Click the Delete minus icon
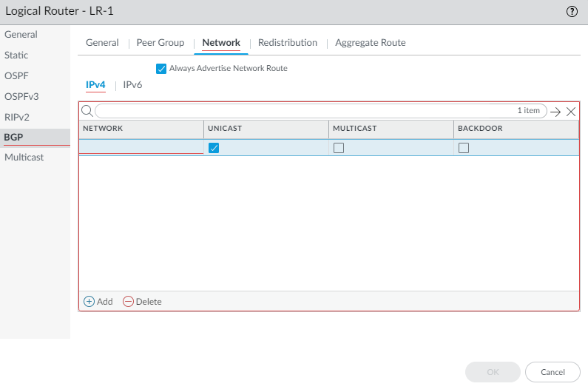 click(x=128, y=302)
